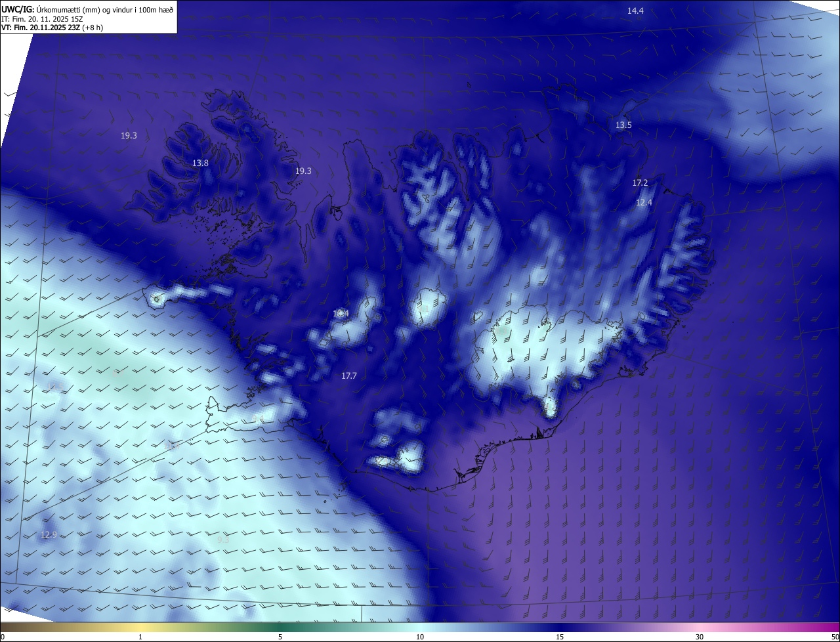Image resolution: width=840 pixels, height=642 pixels.
Task: Click the '15' tick label on color scale
Action: (x=560, y=637)
